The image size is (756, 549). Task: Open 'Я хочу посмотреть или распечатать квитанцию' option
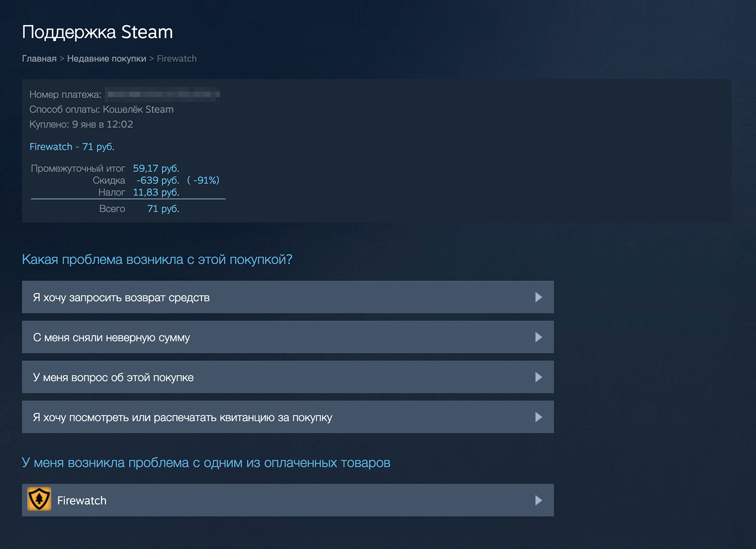tap(288, 417)
